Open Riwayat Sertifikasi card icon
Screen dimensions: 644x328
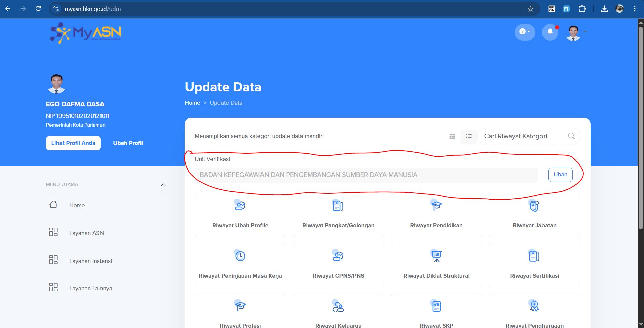[534, 256]
